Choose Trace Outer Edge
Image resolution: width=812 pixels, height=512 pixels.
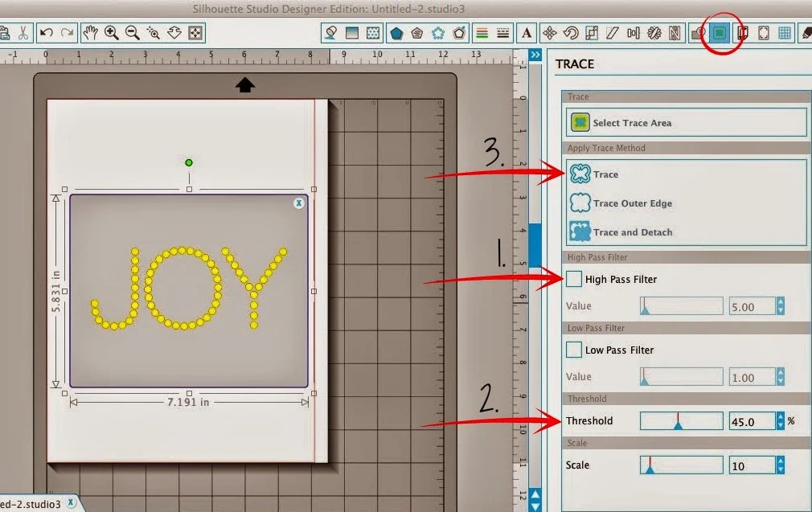(x=621, y=203)
